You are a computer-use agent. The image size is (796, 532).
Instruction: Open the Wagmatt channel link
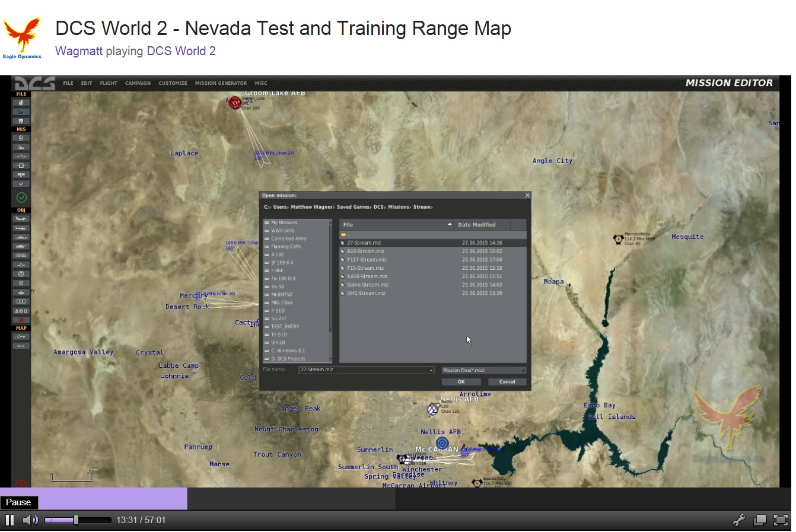tap(79, 51)
